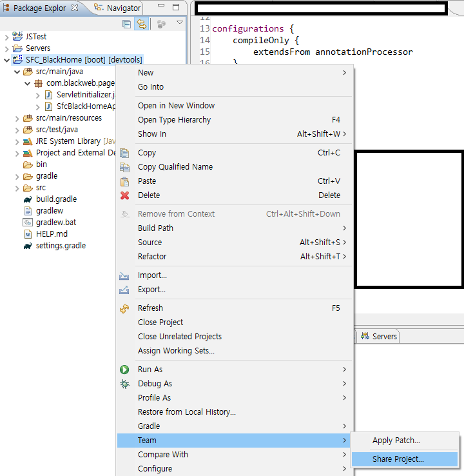Image resolution: width=464 pixels, height=476 pixels.
Task: Click SFC_BlackHome Spring project icon
Action: coord(17,59)
